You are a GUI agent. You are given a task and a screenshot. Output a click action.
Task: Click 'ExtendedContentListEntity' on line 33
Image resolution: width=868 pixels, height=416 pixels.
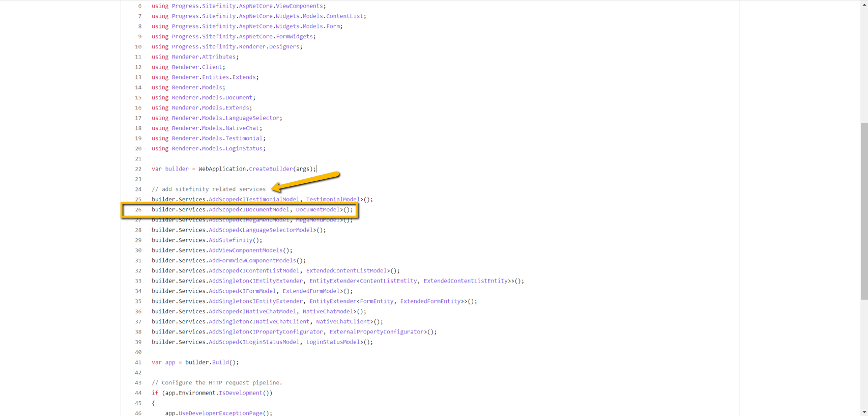pyautogui.click(x=466, y=281)
